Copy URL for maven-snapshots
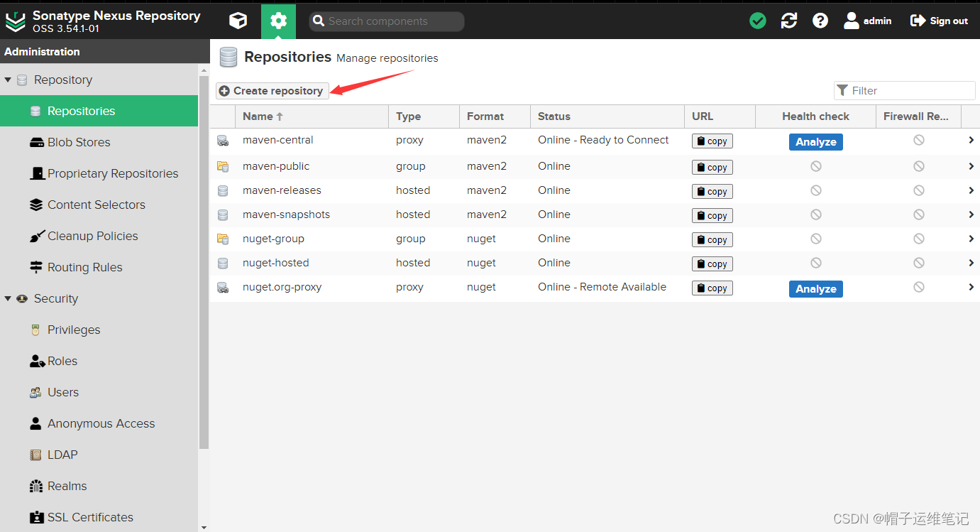 click(x=712, y=216)
